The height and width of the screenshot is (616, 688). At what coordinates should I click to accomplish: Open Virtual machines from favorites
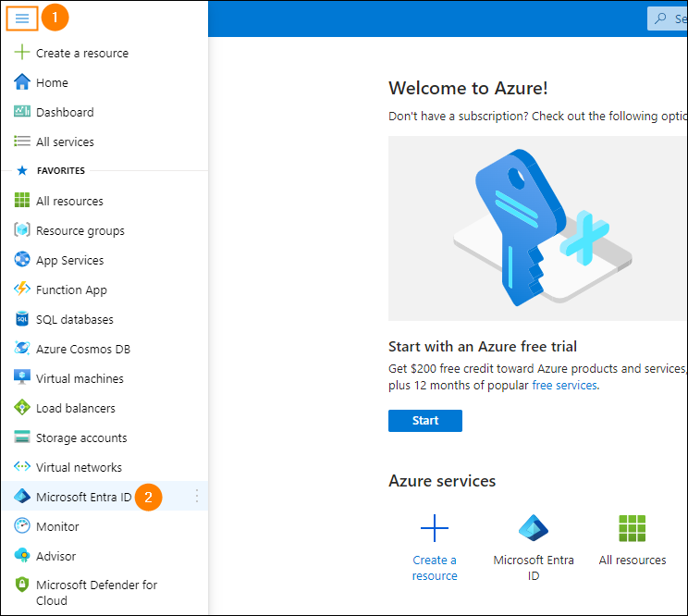point(80,378)
